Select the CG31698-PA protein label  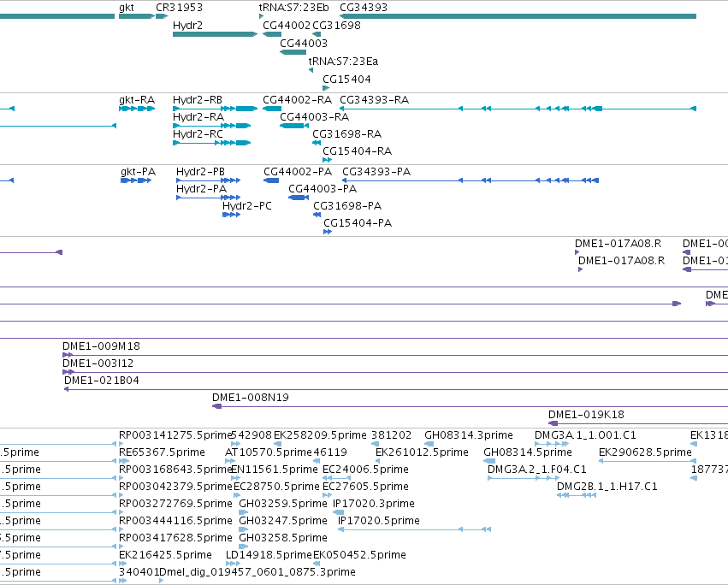pos(347,206)
